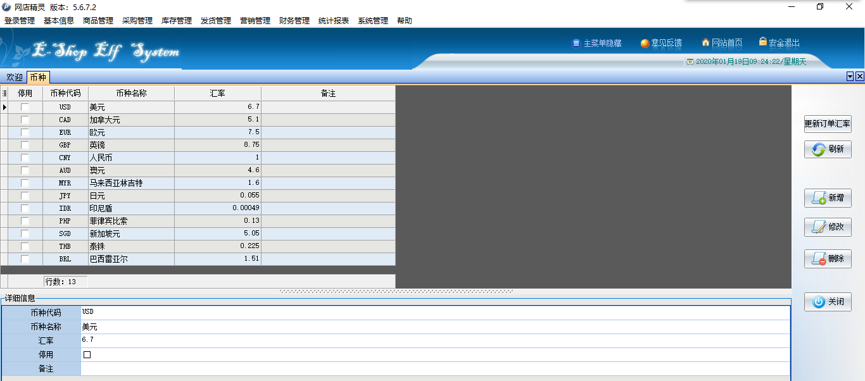
Task: Click the 备注 field in details
Action: point(435,369)
